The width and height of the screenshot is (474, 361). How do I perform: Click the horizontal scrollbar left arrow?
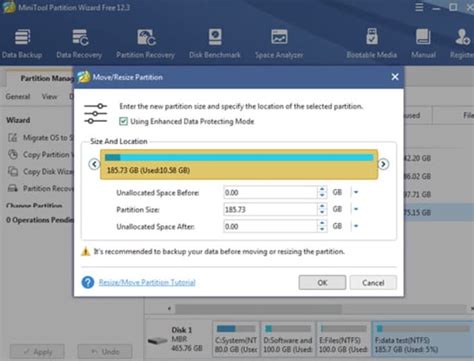pos(169,309)
